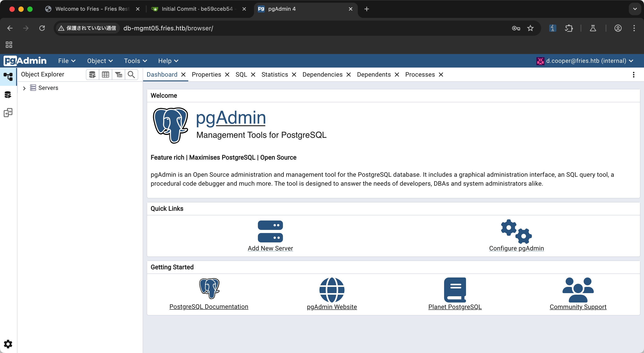Open the browser tab search dropdown

pos(635,9)
